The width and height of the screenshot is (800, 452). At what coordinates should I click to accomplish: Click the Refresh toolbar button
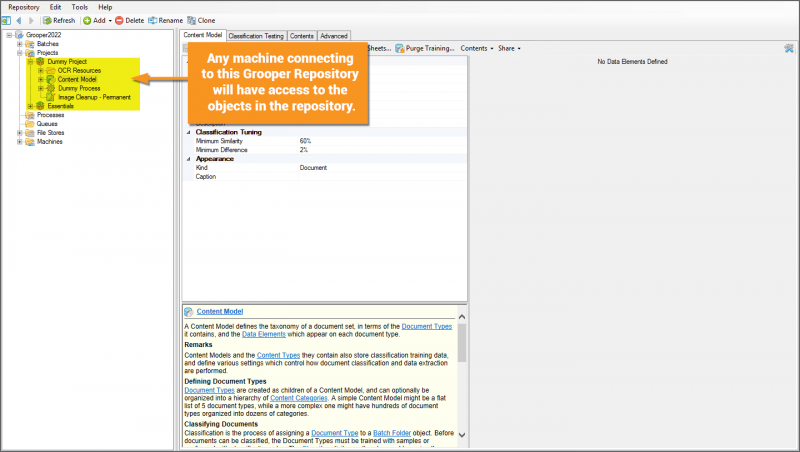59,20
